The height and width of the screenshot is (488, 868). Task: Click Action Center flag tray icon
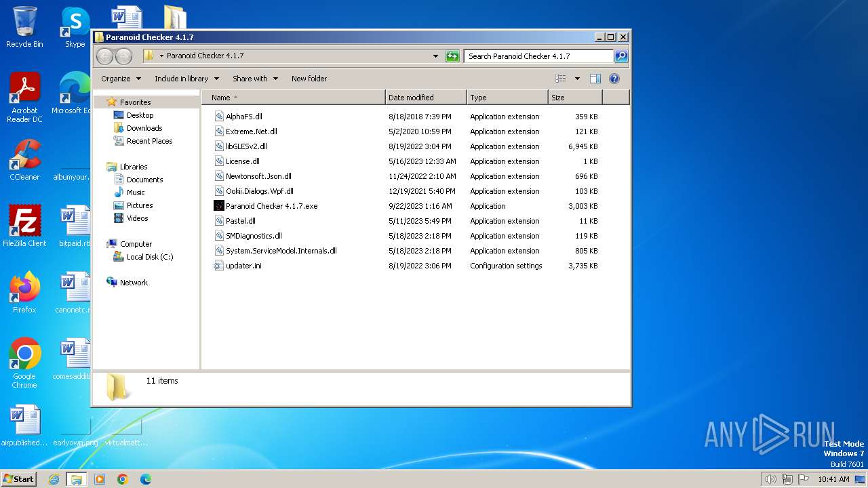(804, 479)
